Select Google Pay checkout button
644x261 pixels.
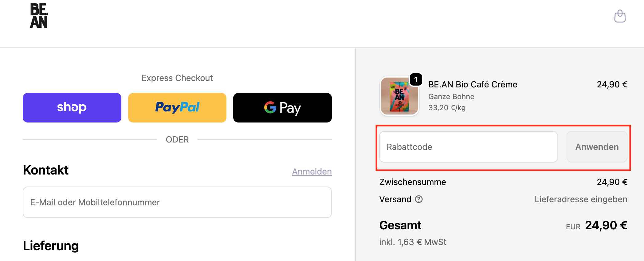[x=282, y=108]
